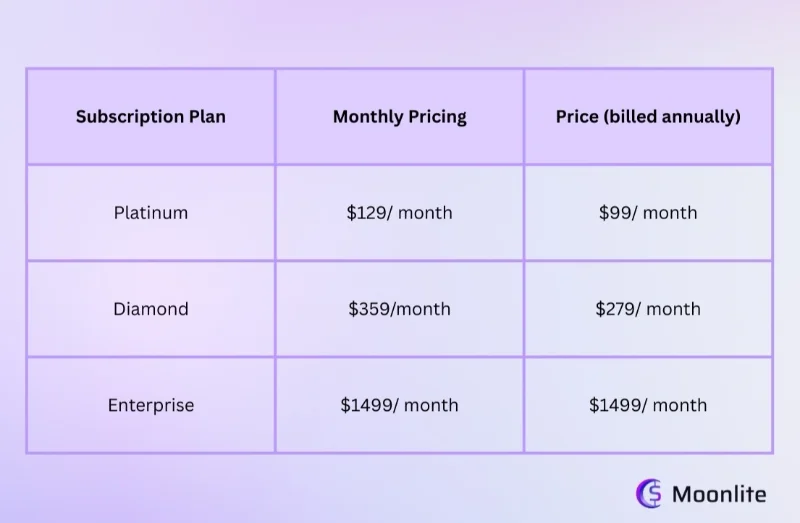Select the Price (billed annually) header
The image size is (800, 523).
tap(648, 117)
